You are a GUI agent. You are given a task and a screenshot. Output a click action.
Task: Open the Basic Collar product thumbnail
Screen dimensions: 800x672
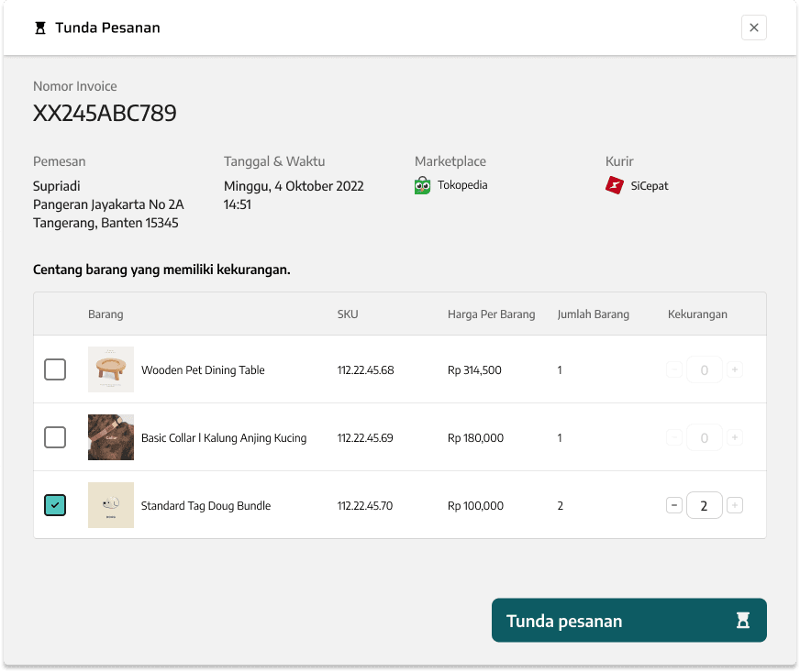tap(111, 437)
